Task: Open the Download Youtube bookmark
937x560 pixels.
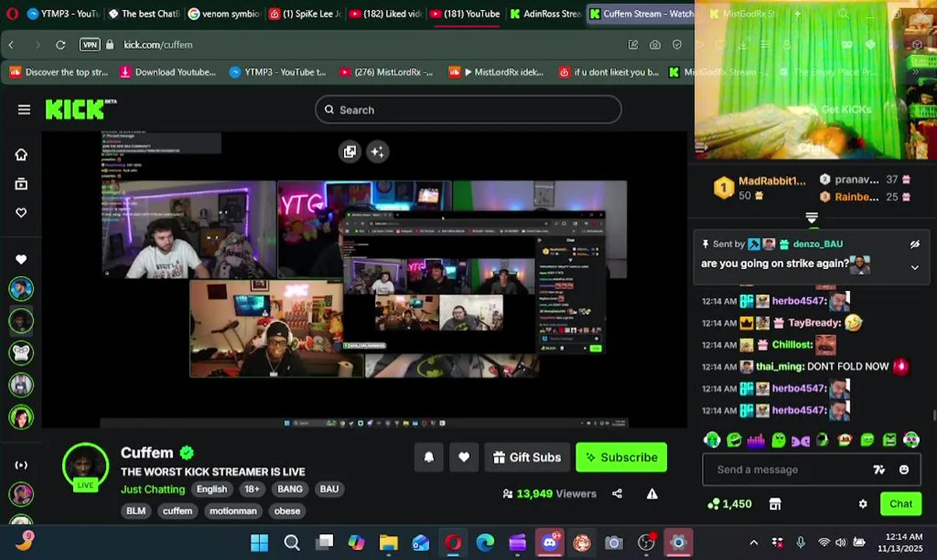Action: coord(167,72)
